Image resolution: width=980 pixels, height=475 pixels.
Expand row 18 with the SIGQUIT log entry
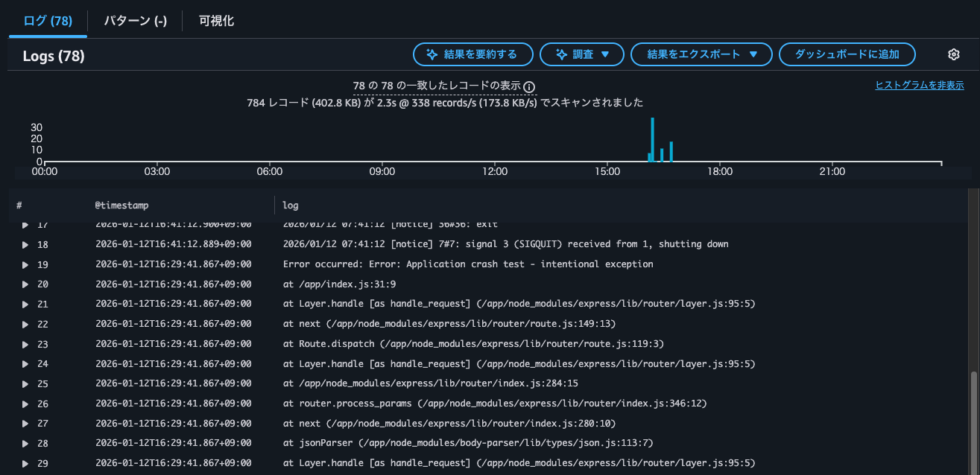tap(25, 243)
